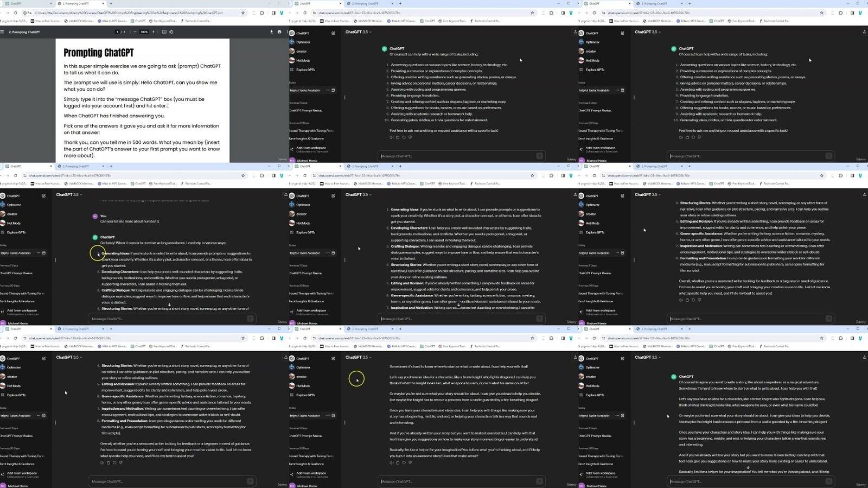This screenshot has width=868, height=488.
Task: Click the send message button in bottom-right frame
Action: tap(828, 481)
